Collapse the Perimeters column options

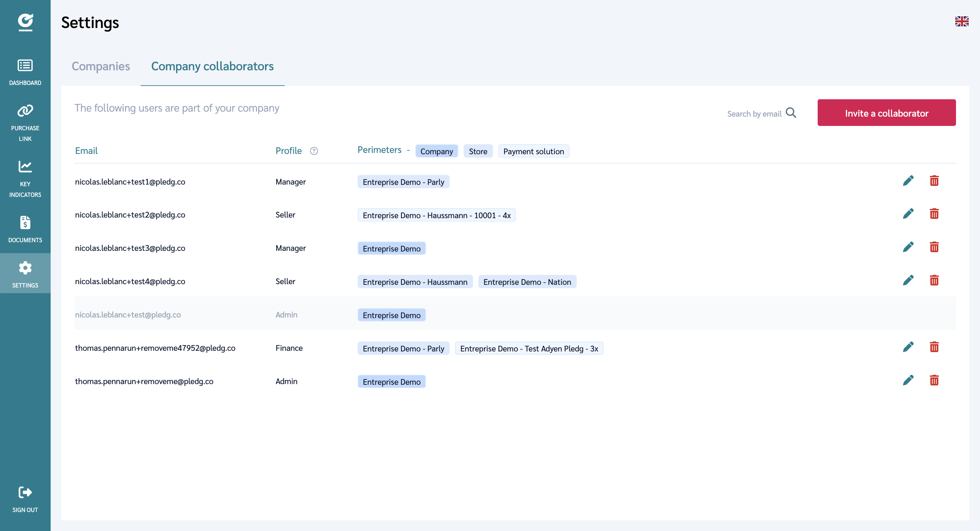pyautogui.click(x=409, y=150)
